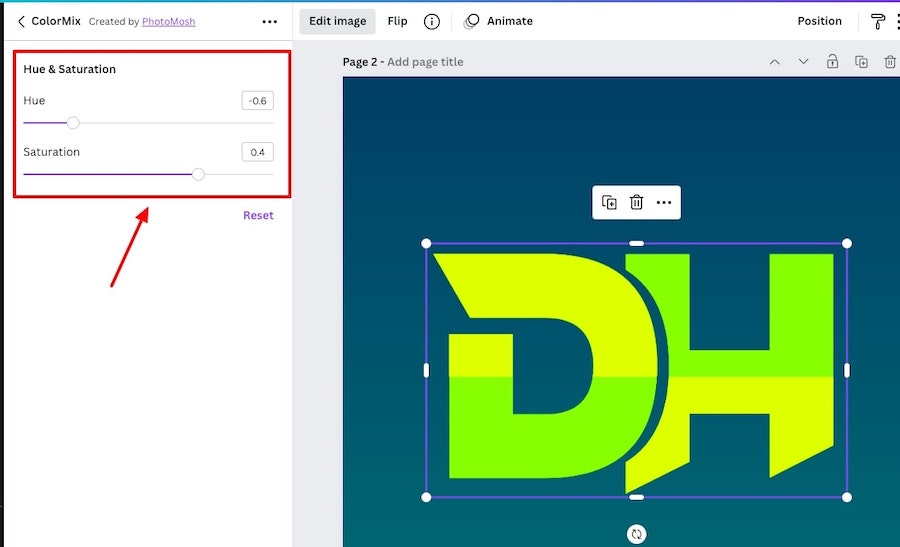The height and width of the screenshot is (547, 900).
Task: Reset the hue and saturation adjustments
Action: coord(258,215)
